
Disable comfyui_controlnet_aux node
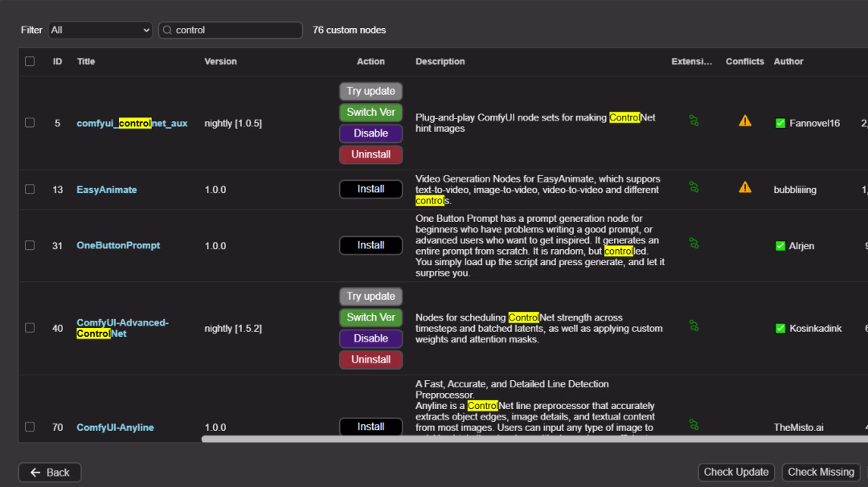point(371,133)
